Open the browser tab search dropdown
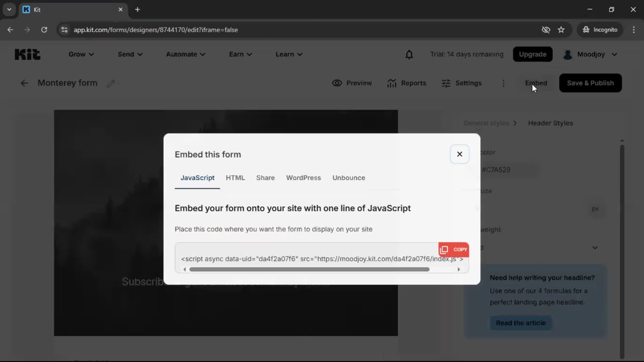Screen dimensions: 644x362 tap(9, 9)
